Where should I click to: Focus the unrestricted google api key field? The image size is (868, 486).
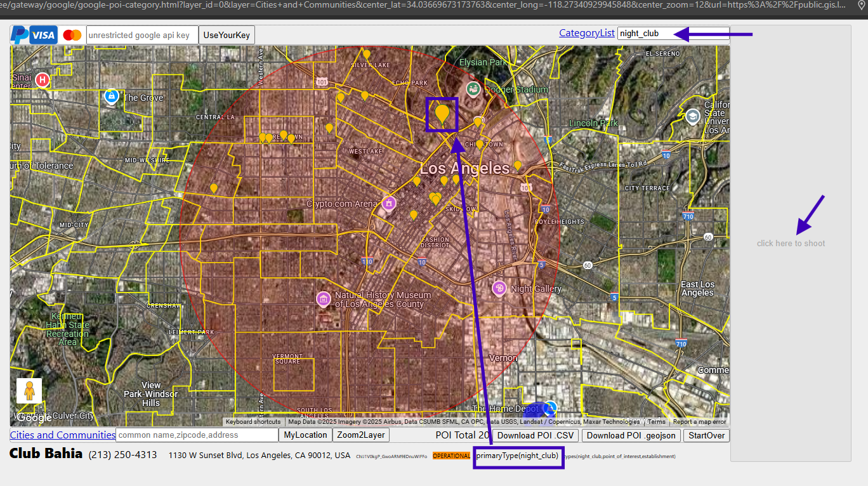pos(142,35)
